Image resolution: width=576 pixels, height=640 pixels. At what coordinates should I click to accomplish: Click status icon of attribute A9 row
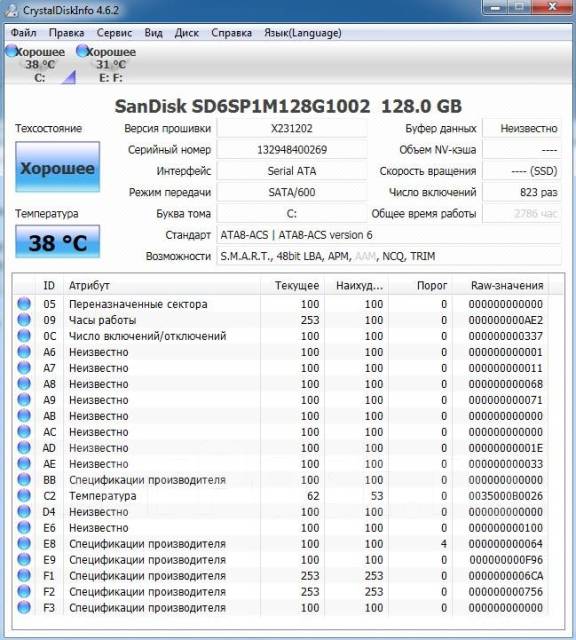coord(24,400)
